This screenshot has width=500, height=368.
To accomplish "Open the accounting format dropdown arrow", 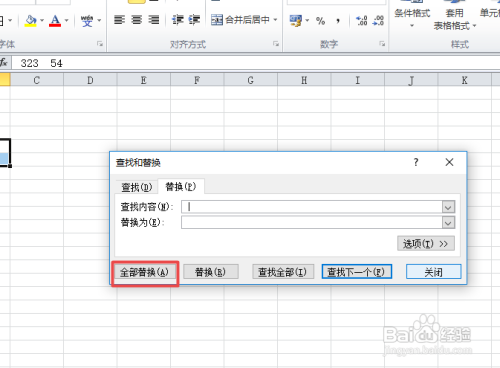I will point(307,21).
